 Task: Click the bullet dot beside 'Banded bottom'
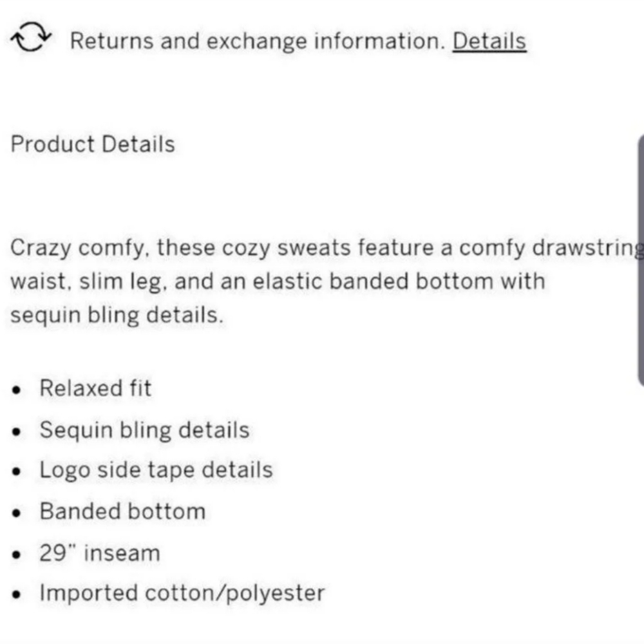pyautogui.click(x=17, y=513)
